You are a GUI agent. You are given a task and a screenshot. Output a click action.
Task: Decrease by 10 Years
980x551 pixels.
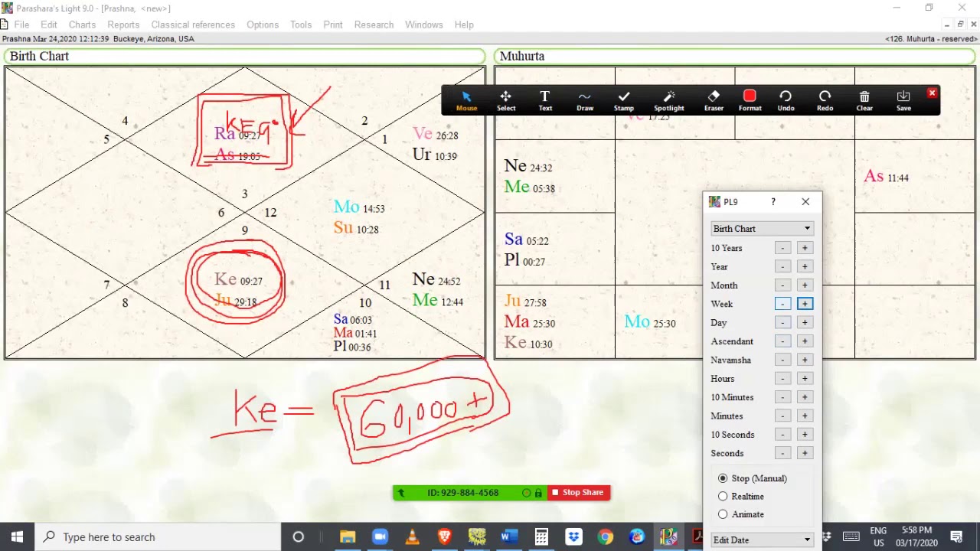pyautogui.click(x=782, y=248)
